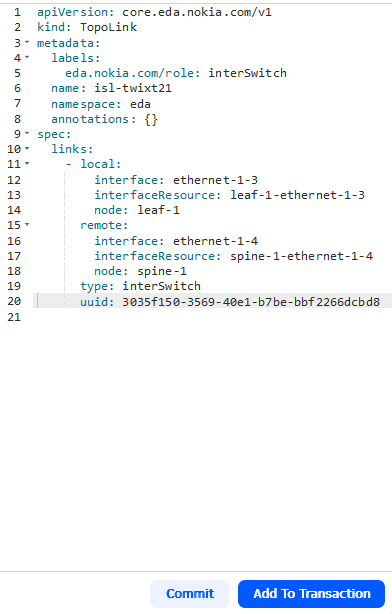
Task: Collapse the remote block fold arrow
Action: (x=27, y=225)
